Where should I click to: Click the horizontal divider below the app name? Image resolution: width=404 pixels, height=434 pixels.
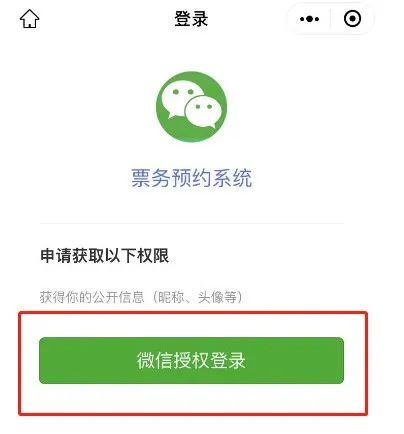point(192,224)
